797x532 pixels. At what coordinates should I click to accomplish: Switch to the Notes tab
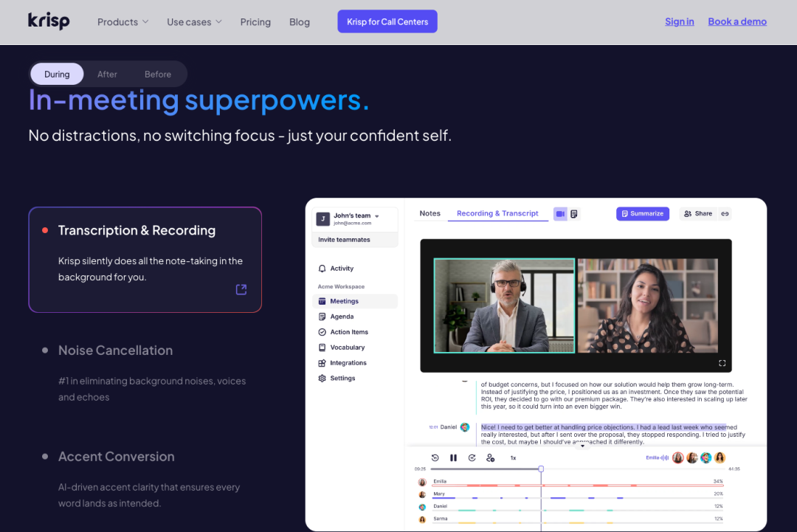(x=430, y=213)
